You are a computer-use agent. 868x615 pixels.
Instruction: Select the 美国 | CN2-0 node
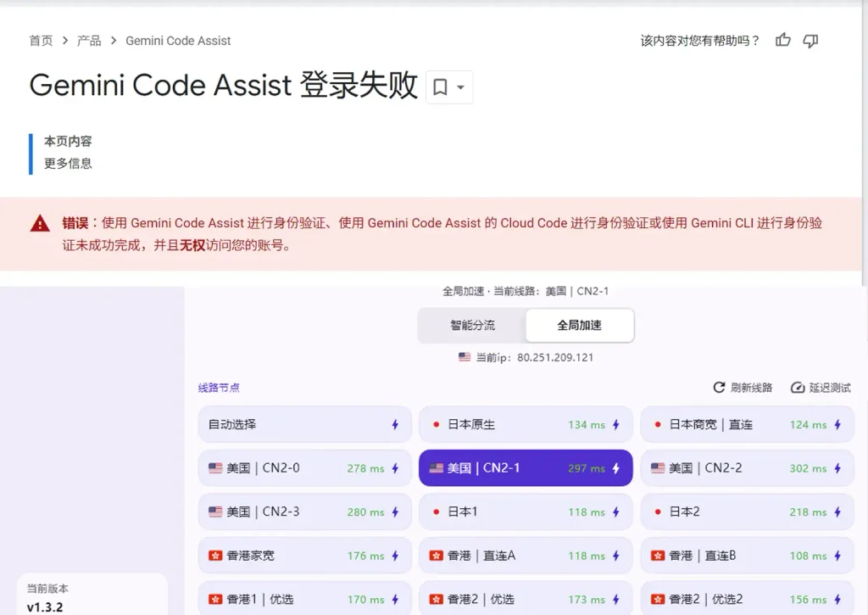coord(304,468)
